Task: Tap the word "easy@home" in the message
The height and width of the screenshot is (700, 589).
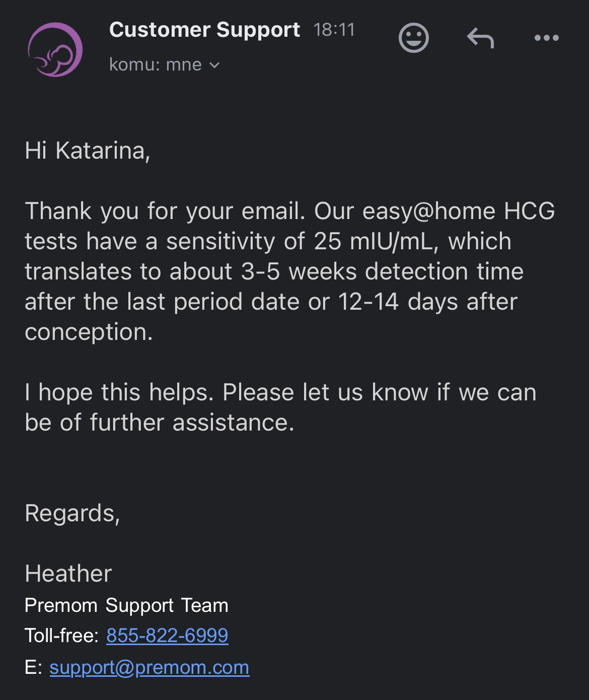Action: coord(429,211)
